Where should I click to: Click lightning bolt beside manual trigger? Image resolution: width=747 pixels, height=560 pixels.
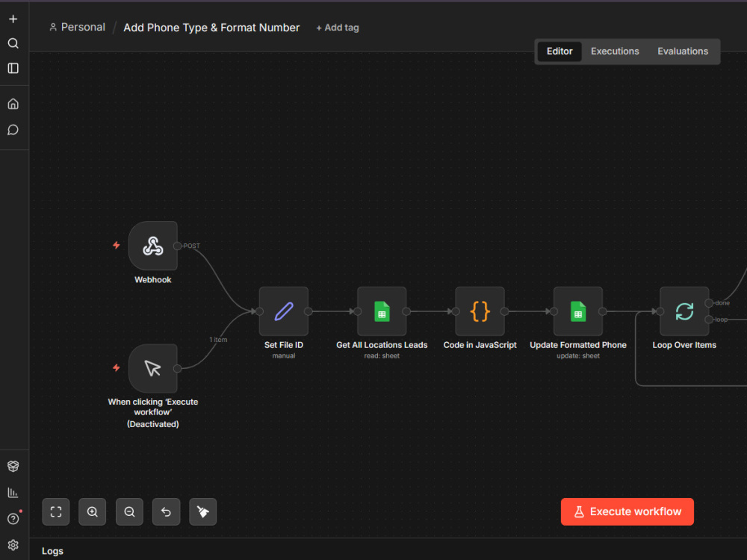pos(117,367)
